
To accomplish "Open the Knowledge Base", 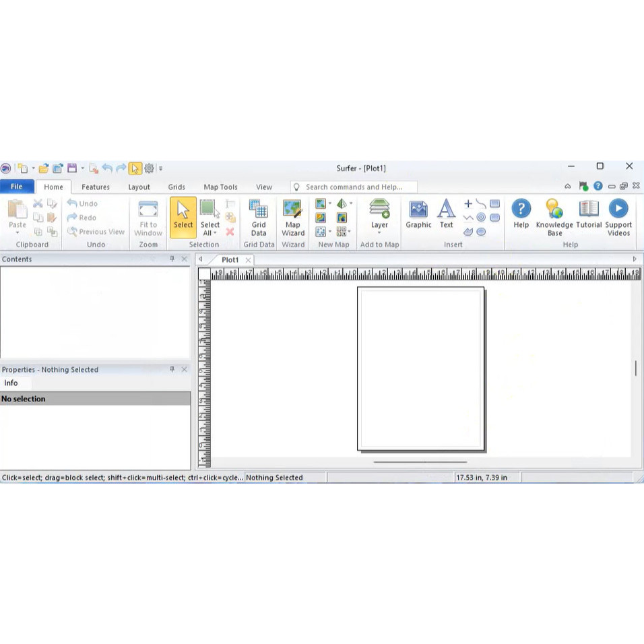I will coord(554,218).
